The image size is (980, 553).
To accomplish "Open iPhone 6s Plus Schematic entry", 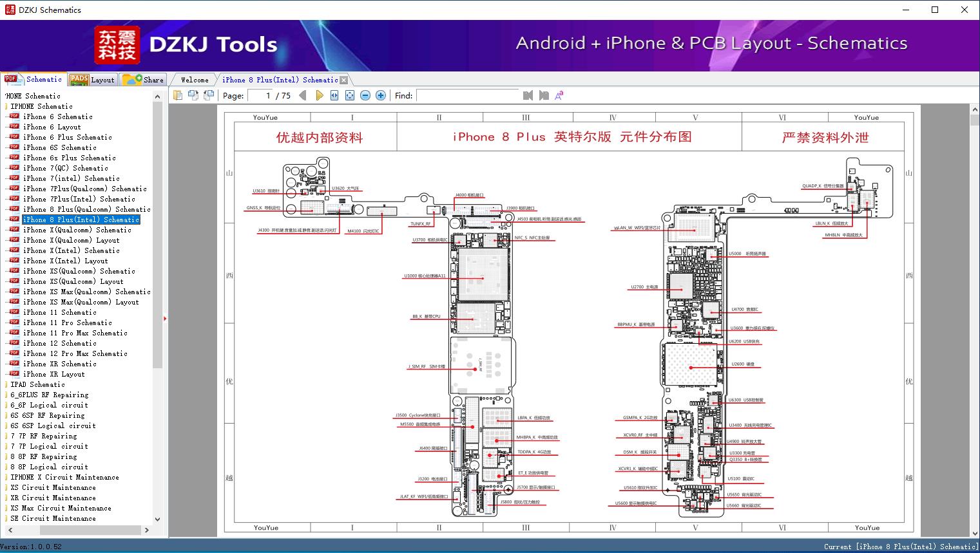I will [x=69, y=158].
